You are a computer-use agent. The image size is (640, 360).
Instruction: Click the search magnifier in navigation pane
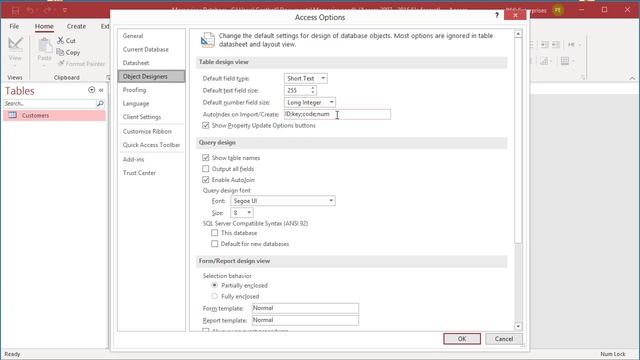[100, 104]
